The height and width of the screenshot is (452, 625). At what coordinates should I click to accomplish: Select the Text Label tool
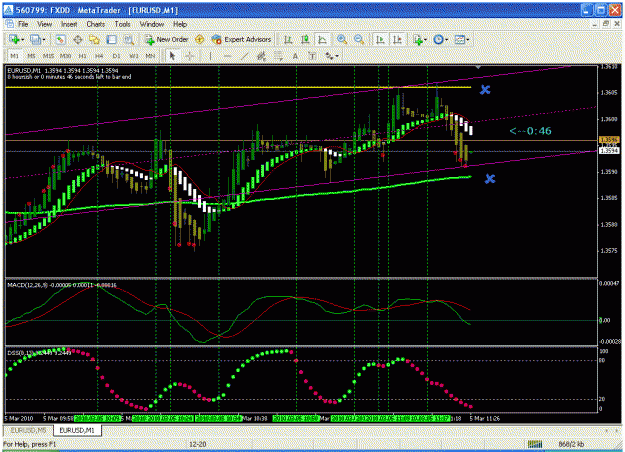[312, 56]
